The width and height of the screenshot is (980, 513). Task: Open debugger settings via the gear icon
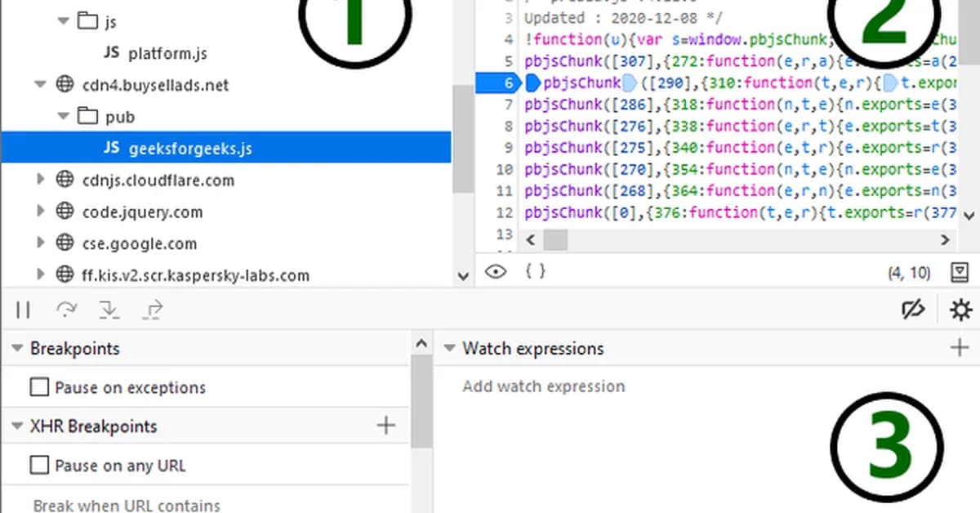(x=960, y=310)
